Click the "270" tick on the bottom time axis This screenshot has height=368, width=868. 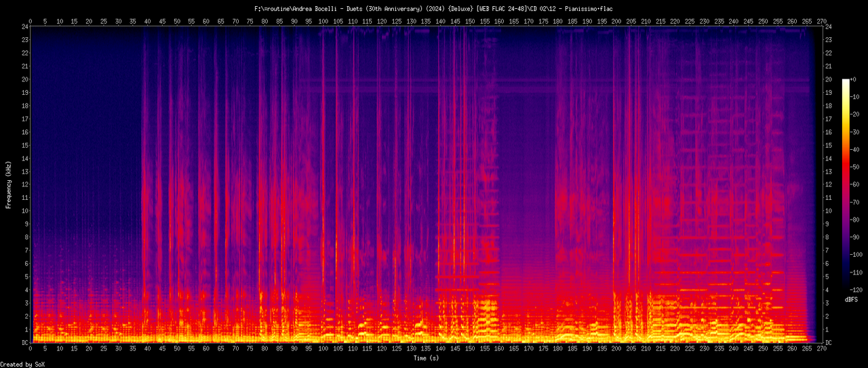tap(821, 350)
